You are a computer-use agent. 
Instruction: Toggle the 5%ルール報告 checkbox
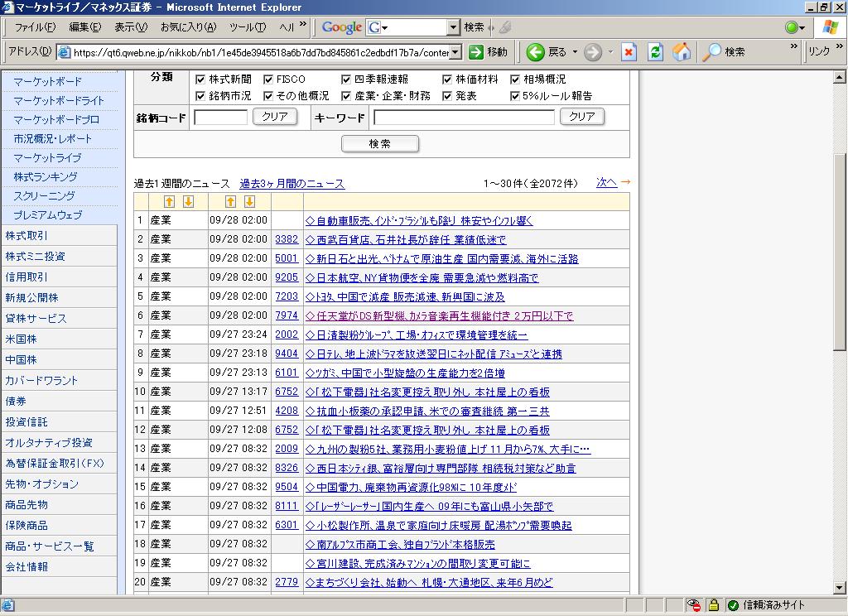tap(515, 96)
